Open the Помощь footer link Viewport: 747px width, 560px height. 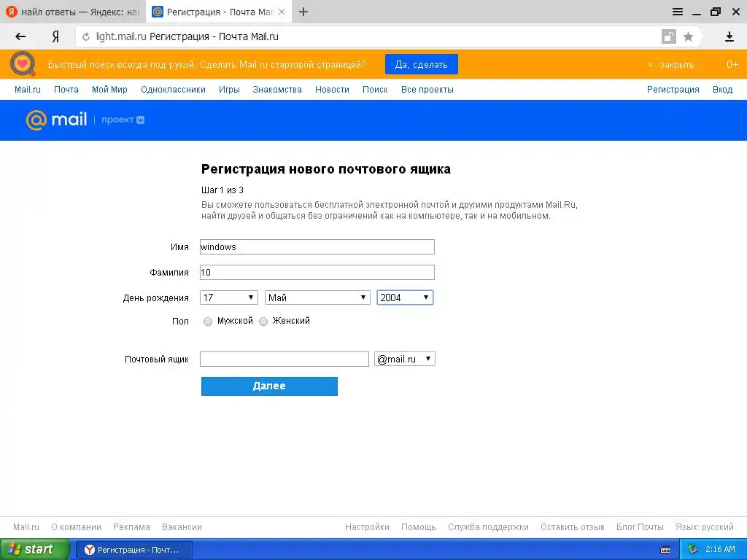(418, 527)
